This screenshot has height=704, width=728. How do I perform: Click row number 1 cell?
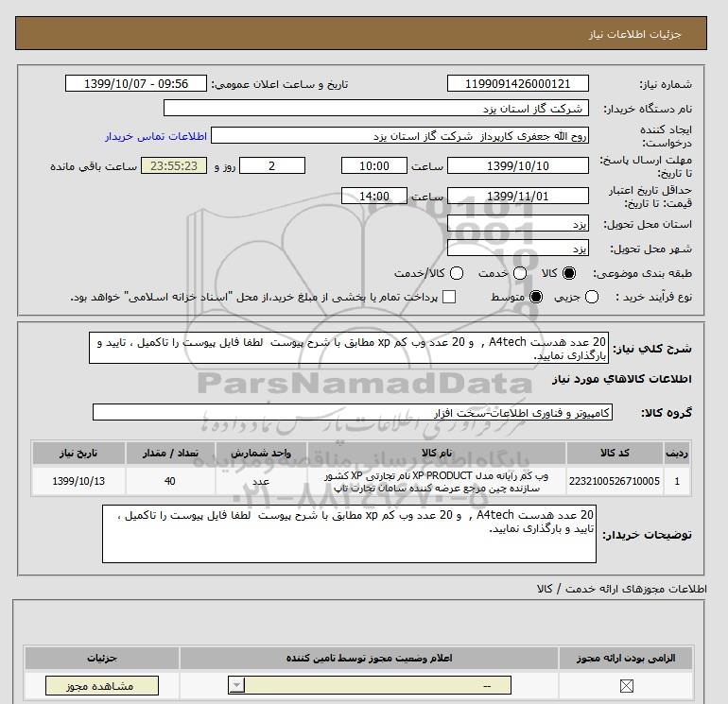coord(677,481)
